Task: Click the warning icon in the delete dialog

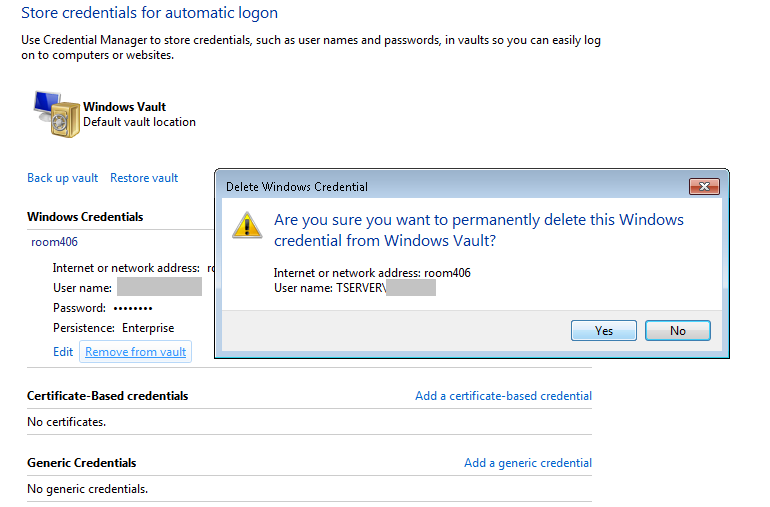Action: tap(247, 225)
